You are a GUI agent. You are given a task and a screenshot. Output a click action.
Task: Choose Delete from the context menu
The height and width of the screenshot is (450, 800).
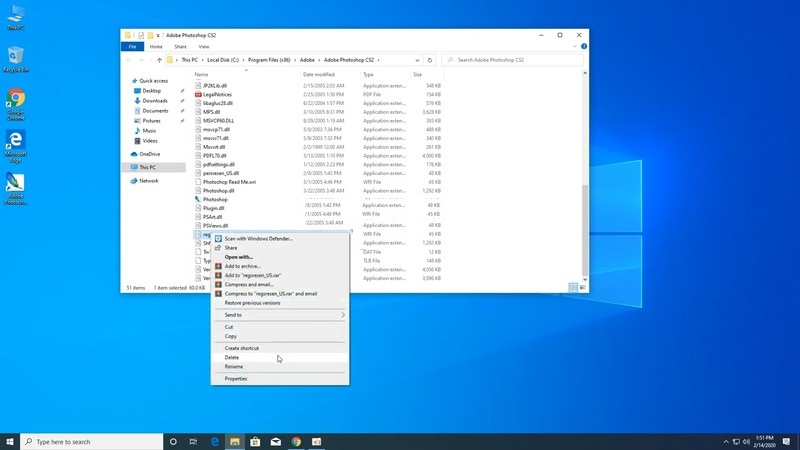(x=232, y=357)
